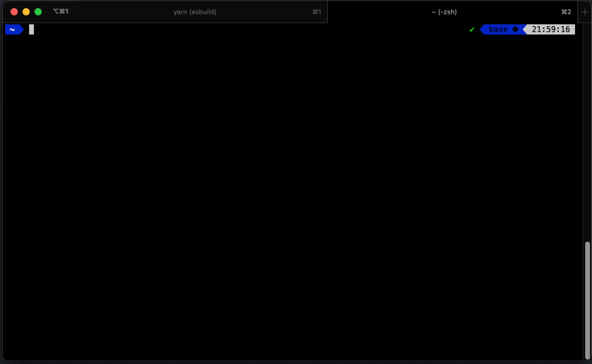Click the vertical scrollbar thumb
The image size is (592, 364).
point(587,301)
